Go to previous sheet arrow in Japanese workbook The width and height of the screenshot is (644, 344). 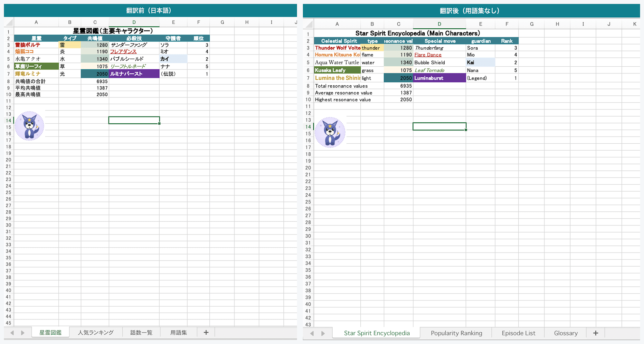pyautogui.click(x=12, y=333)
